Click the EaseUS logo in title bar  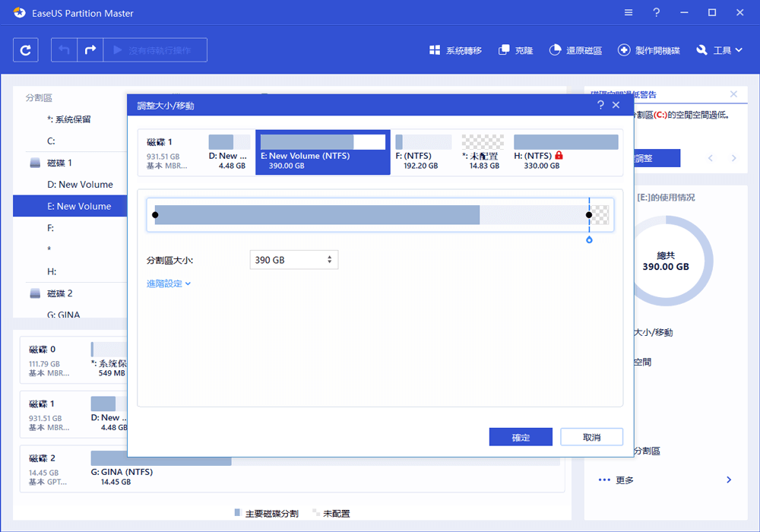(20, 13)
